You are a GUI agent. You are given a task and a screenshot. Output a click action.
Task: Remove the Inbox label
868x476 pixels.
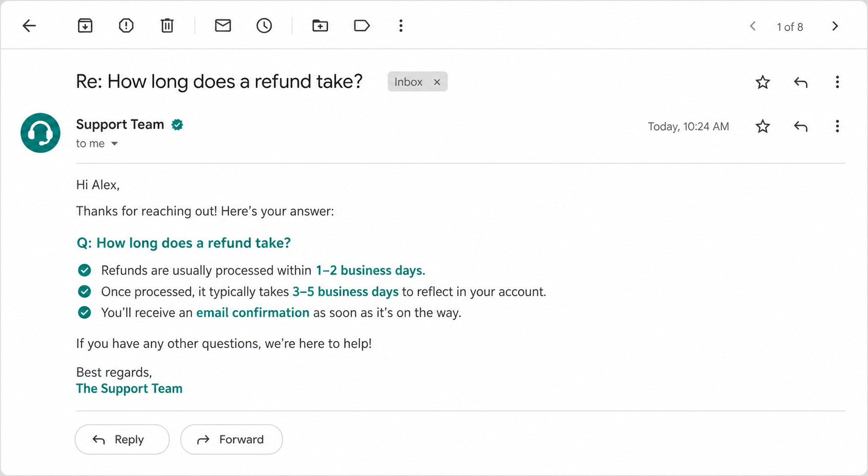pos(437,82)
